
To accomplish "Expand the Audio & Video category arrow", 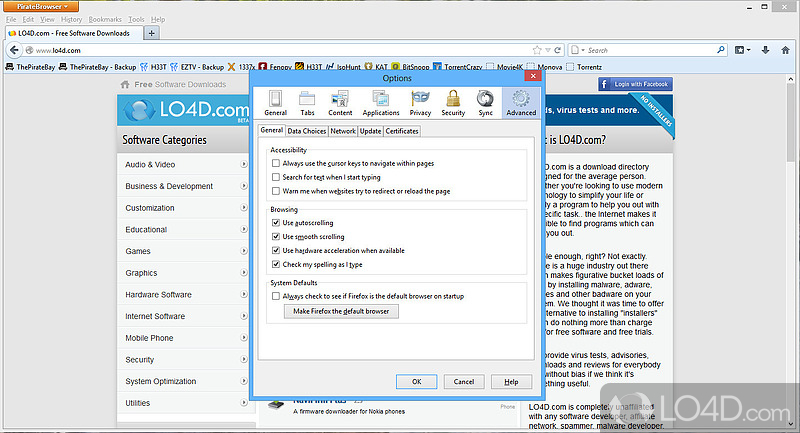I will 243,164.
